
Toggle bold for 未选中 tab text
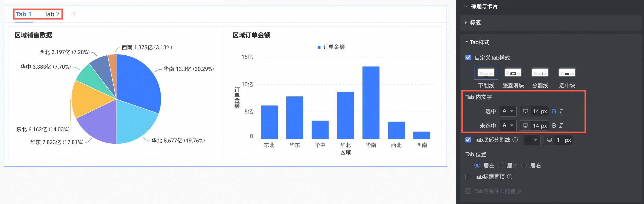(x=554, y=126)
